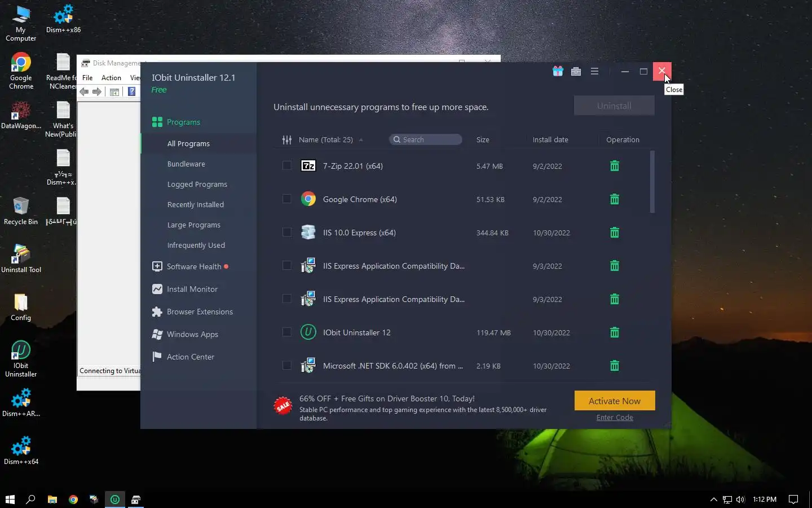Select Dism++x64 desktop icon

point(21,450)
